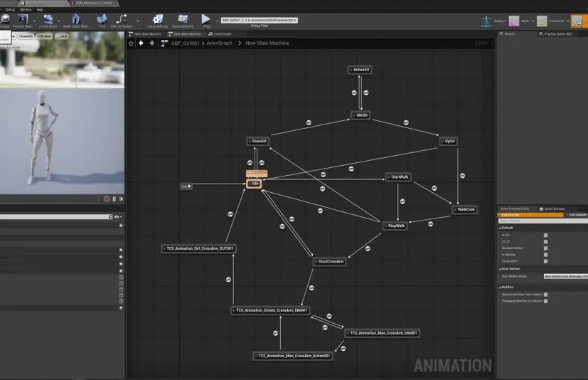588x380 pixels.
Task: Click the search field in Anim Preview Editor
Action: tap(542, 221)
